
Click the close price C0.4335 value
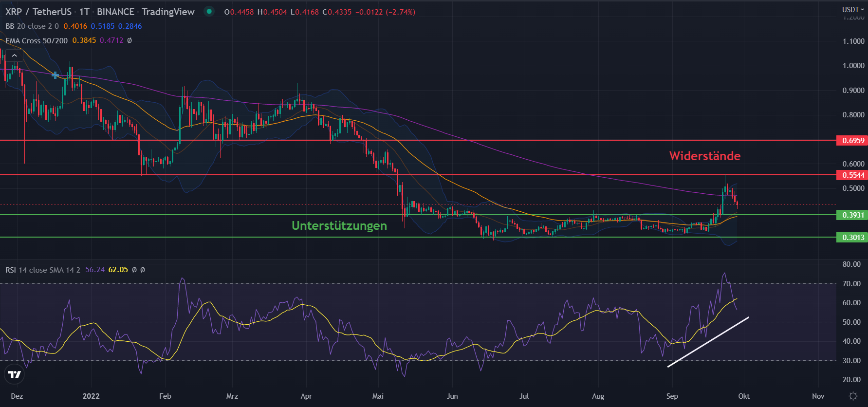pyautogui.click(x=337, y=12)
